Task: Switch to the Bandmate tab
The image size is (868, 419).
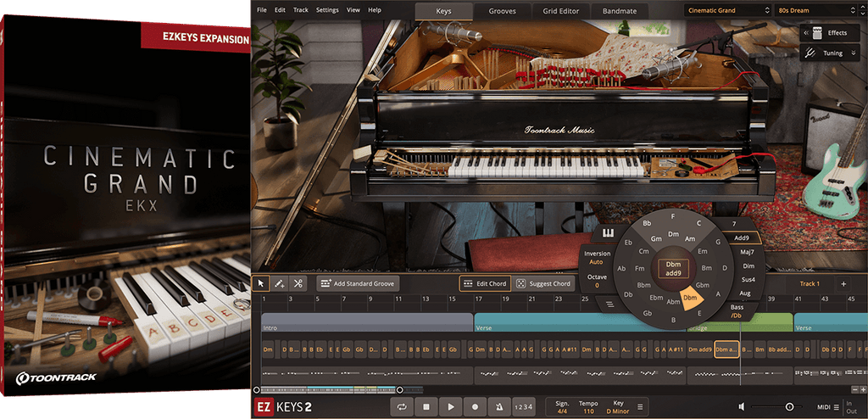Action: pos(620,11)
